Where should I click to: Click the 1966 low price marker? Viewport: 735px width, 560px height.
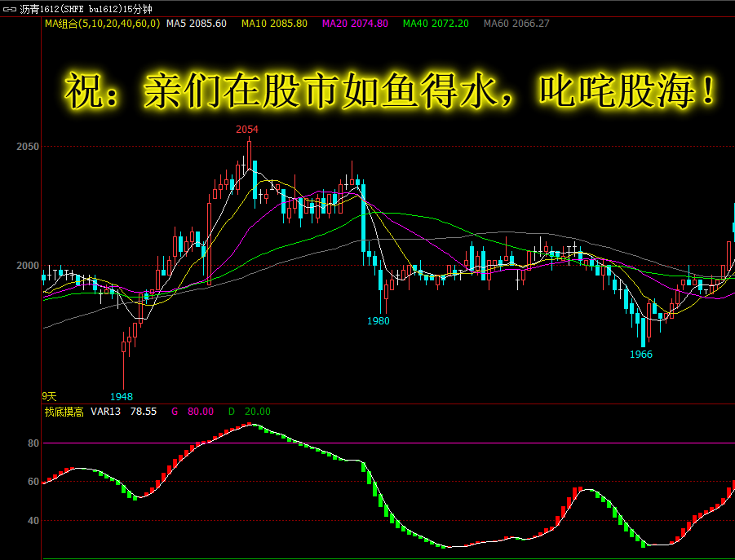[641, 355]
